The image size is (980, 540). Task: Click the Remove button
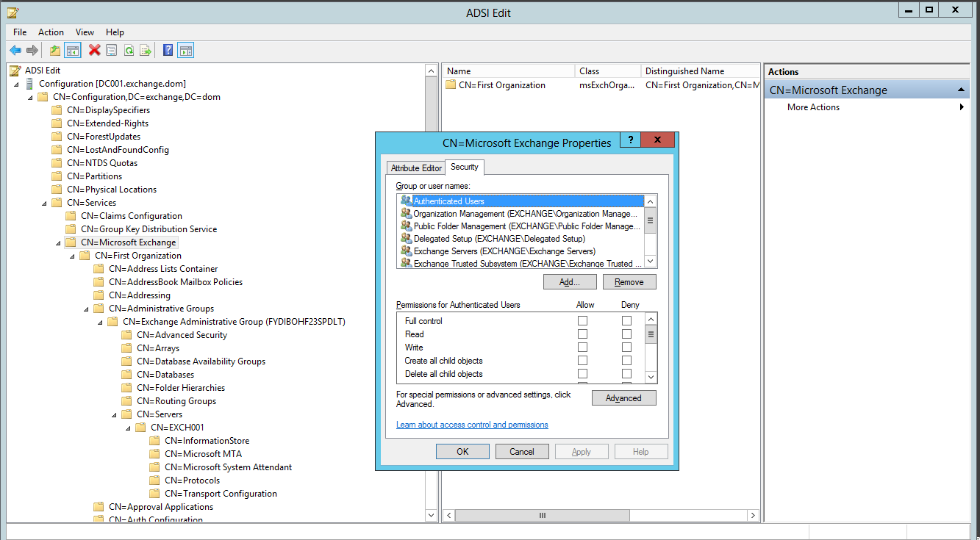pos(629,282)
